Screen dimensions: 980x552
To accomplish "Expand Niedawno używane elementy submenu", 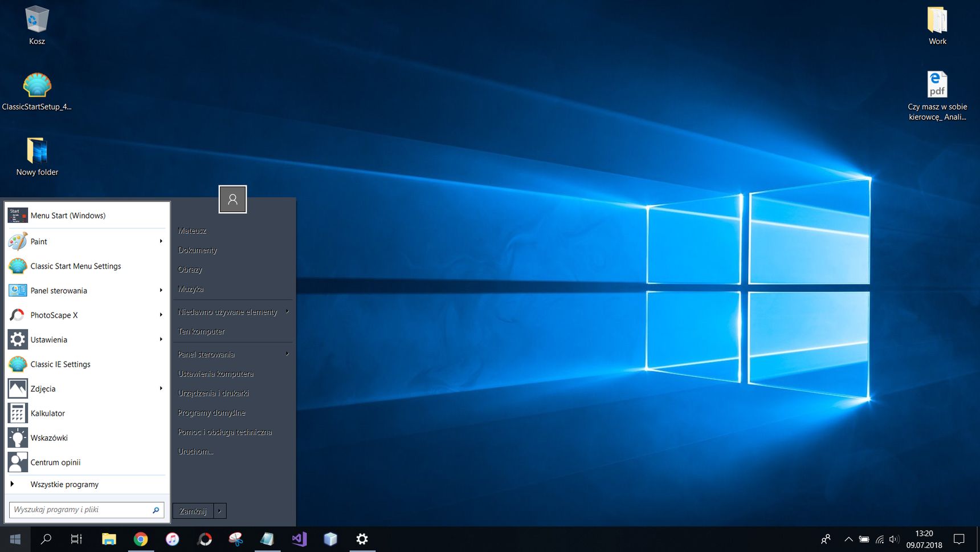I will [287, 311].
